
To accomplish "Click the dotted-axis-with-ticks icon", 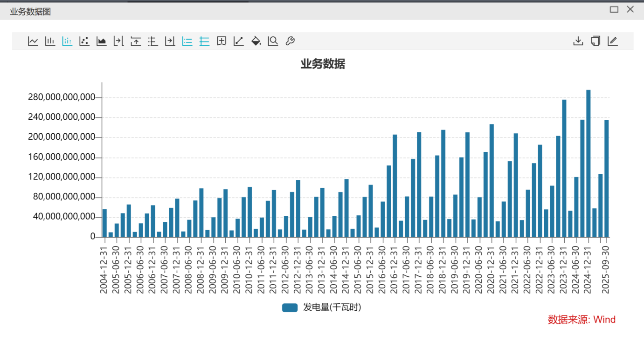I will pyautogui.click(x=152, y=41).
